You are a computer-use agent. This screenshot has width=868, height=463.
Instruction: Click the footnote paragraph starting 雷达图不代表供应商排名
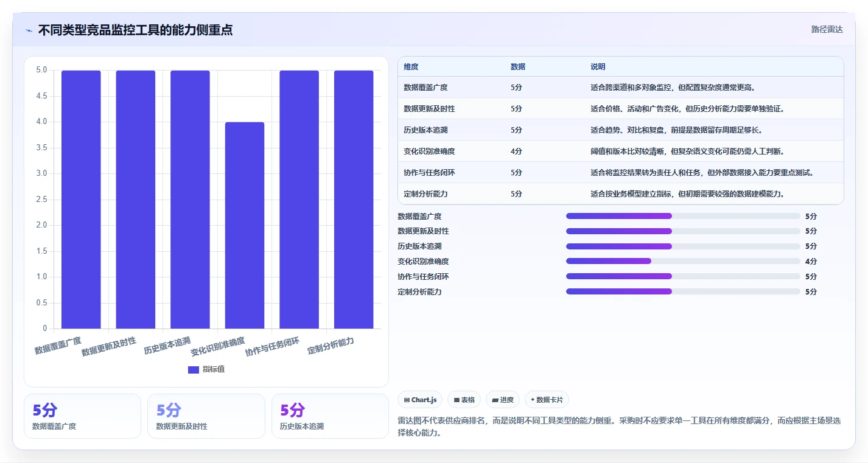pyautogui.click(x=619, y=427)
